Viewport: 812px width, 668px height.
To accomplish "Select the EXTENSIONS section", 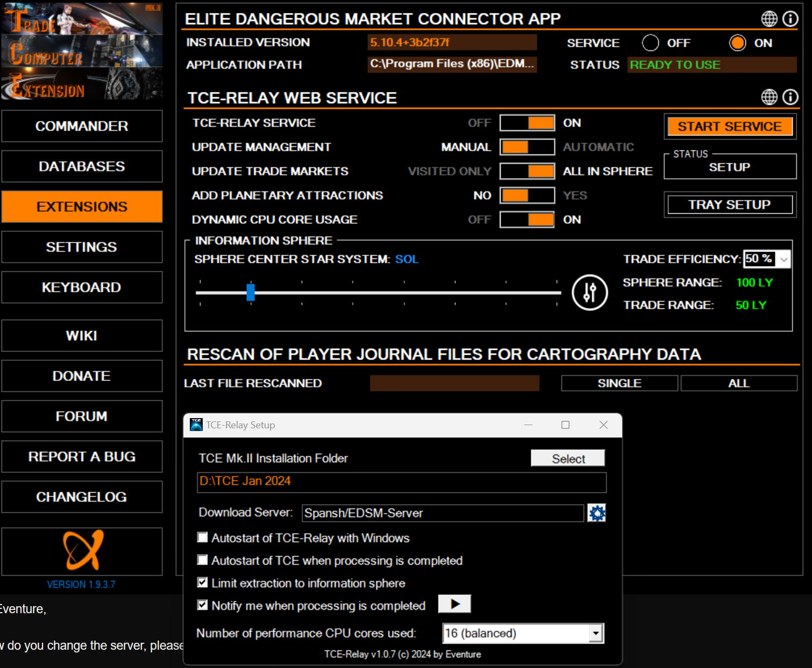I will tap(82, 206).
